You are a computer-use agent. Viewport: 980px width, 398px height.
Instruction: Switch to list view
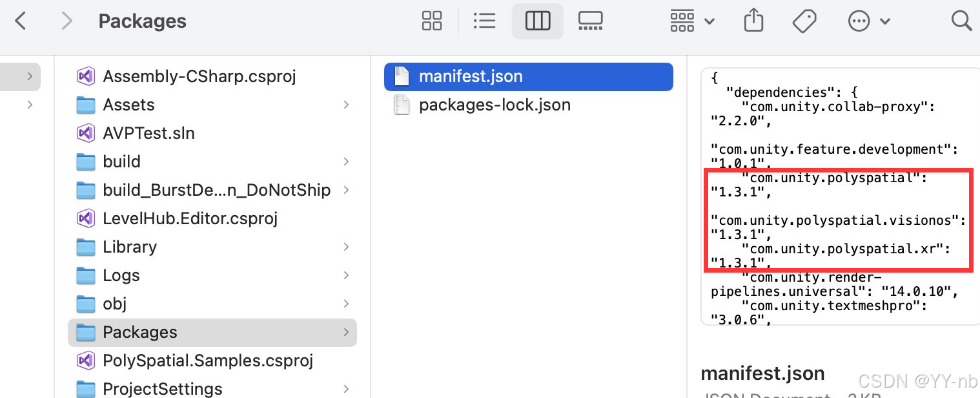pos(484,21)
